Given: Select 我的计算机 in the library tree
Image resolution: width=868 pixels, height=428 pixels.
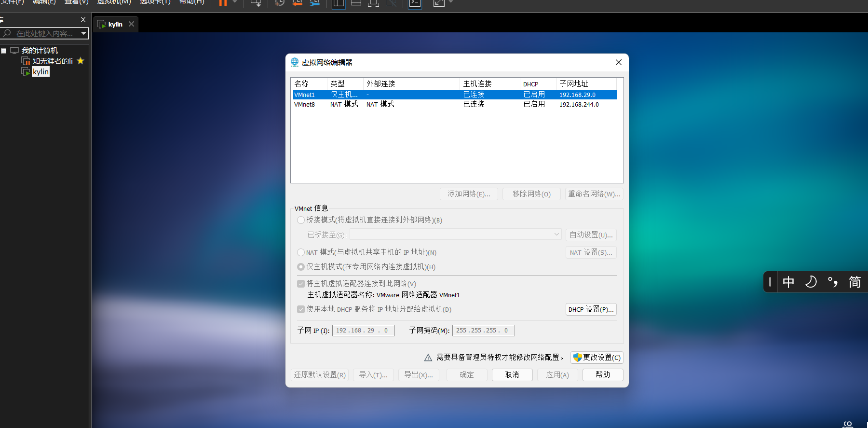Looking at the screenshot, I should [40, 51].
